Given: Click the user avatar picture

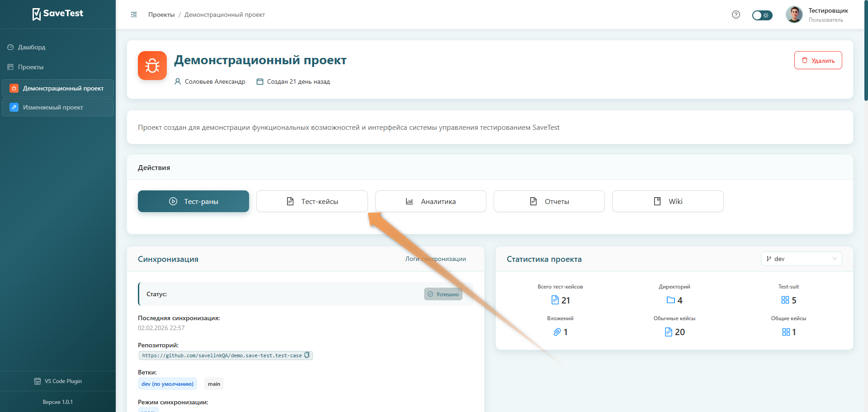Looking at the screenshot, I should [794, 14].
